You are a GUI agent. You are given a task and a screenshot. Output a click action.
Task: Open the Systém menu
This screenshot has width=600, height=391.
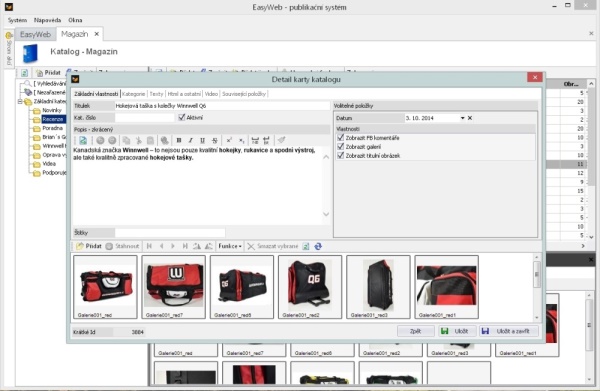18,20
